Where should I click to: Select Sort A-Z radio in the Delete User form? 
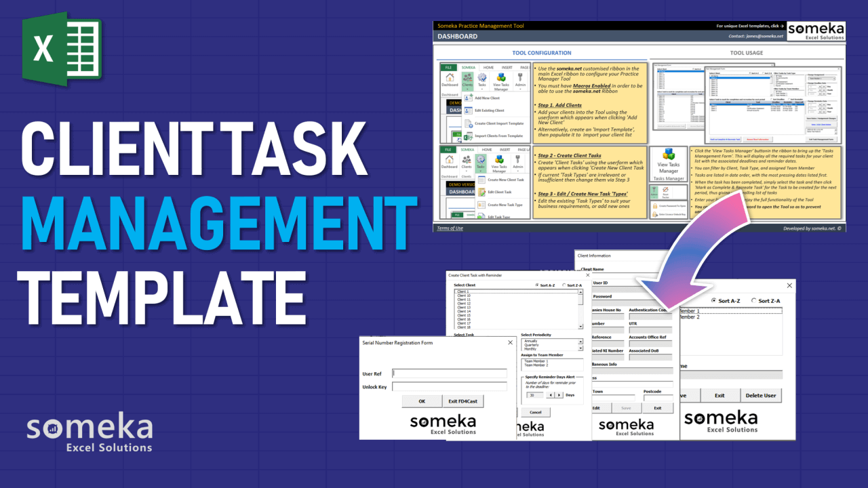click(713, 300)
